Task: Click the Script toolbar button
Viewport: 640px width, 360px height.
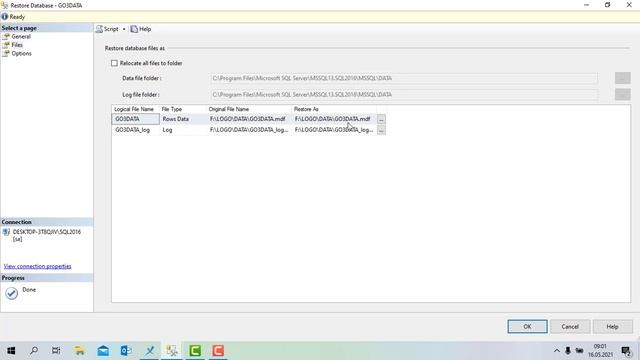Action: click(x=107, y=29)
